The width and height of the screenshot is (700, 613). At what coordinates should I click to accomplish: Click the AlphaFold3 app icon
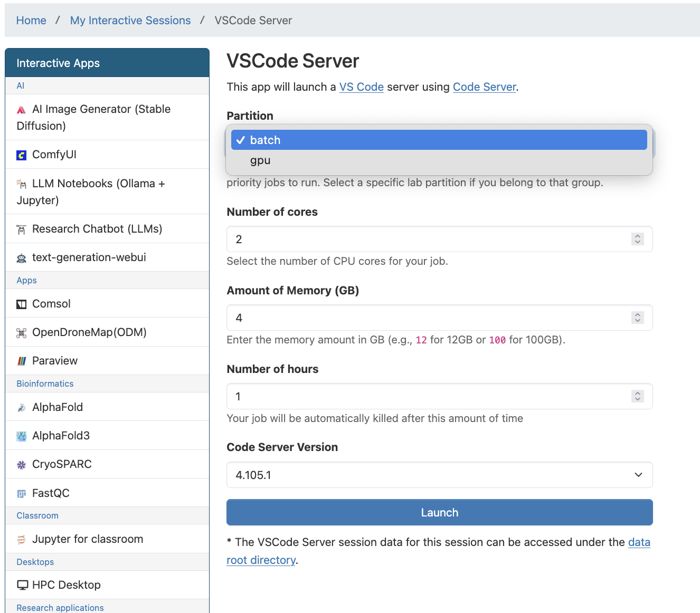[21, 436]
